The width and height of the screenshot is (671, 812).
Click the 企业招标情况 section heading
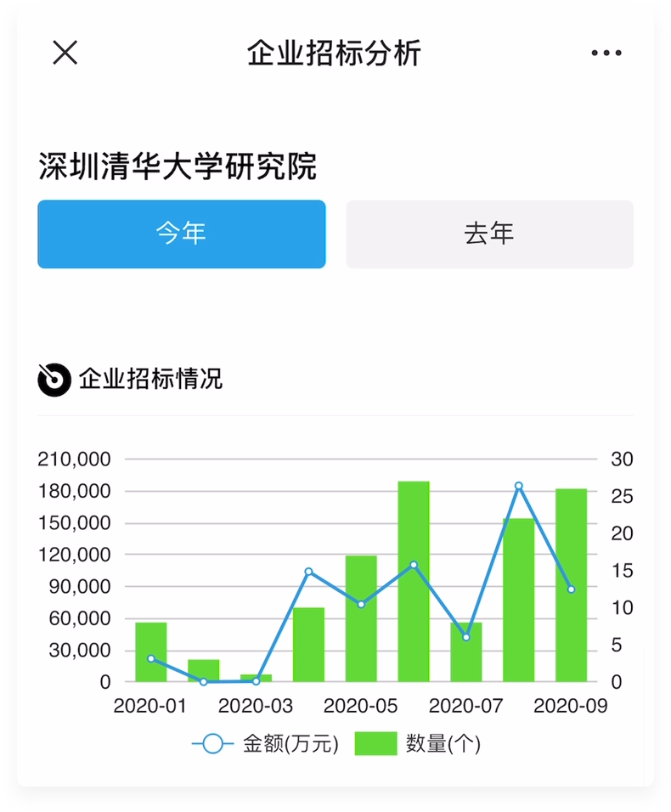(x=150, y=379)
